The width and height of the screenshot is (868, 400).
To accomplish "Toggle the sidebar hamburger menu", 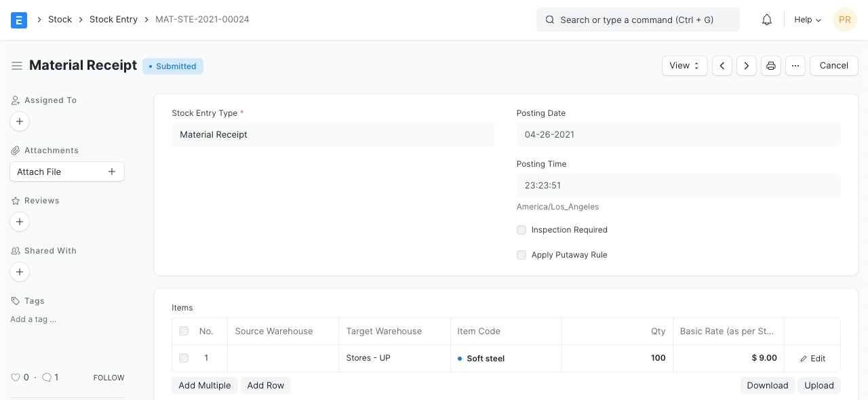I will pos(17,66).
